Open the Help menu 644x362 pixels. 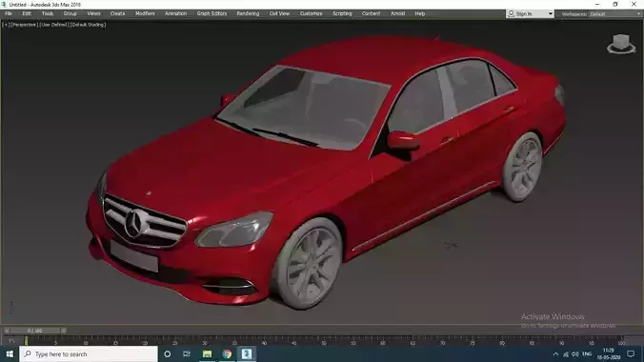click(420, 13)
